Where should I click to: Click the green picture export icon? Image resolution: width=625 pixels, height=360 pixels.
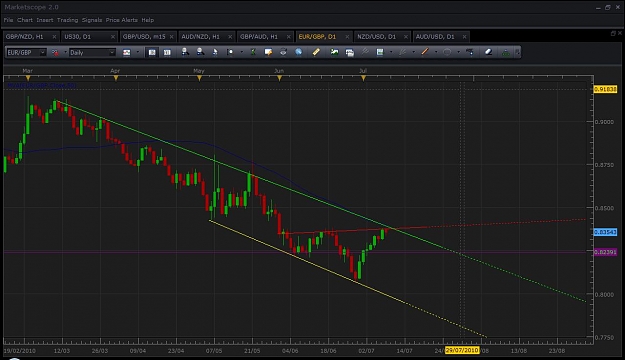pos(334,52)
